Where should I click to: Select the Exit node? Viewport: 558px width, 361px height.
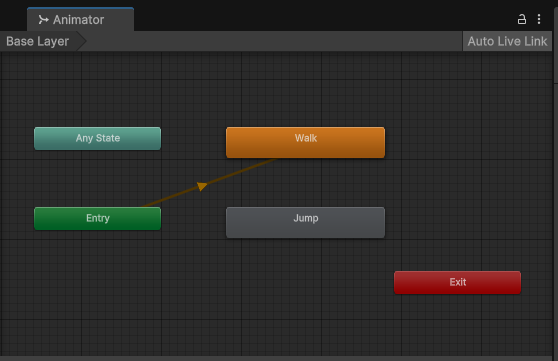[x=457, y=282]
